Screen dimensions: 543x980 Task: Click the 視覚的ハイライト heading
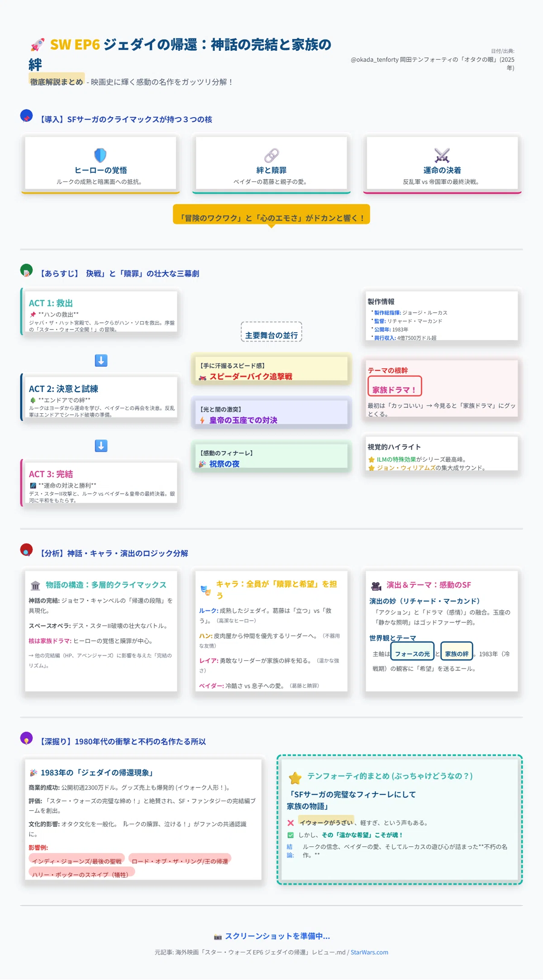point(394,447)
